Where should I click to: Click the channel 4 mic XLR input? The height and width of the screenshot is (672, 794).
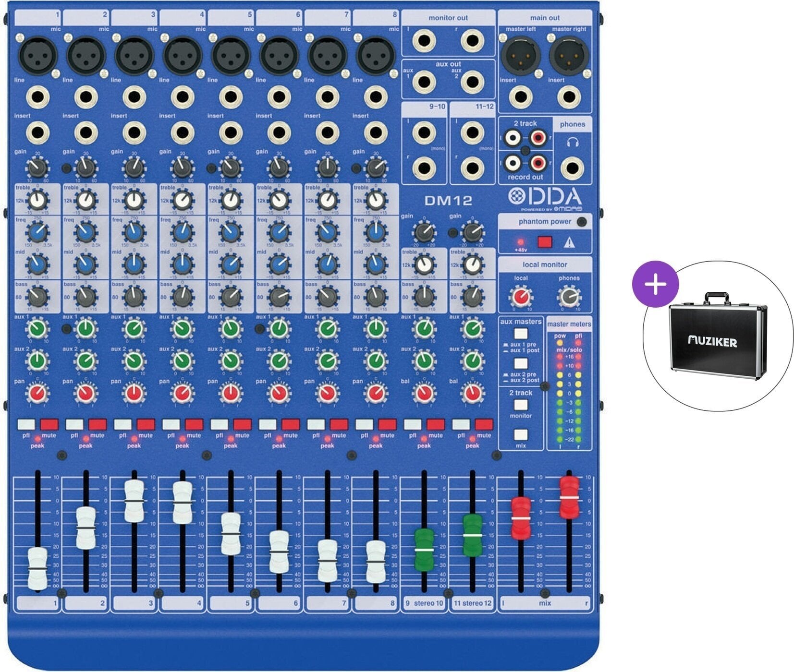tap(183, 55)
